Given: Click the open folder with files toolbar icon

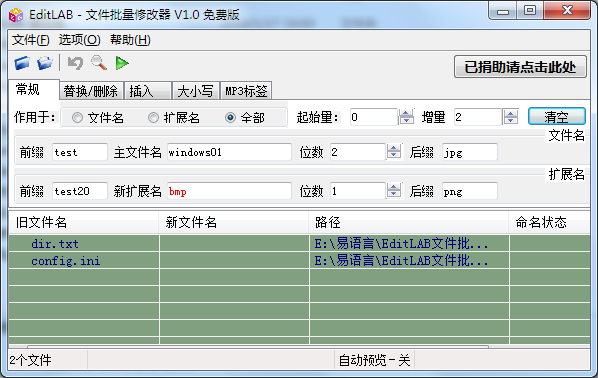Looking at the screenshot, I should 45,63.
